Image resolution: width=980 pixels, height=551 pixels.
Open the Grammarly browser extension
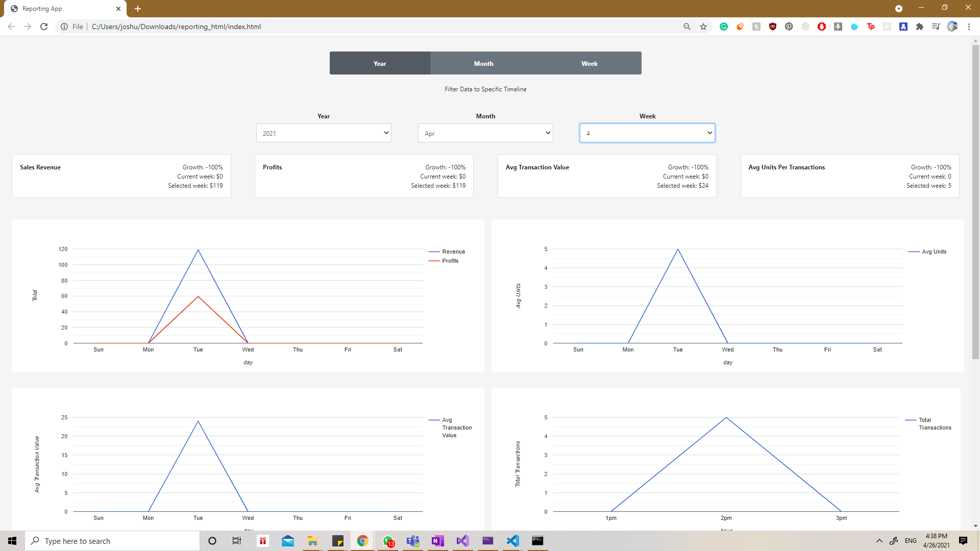(x=723, y=27)
